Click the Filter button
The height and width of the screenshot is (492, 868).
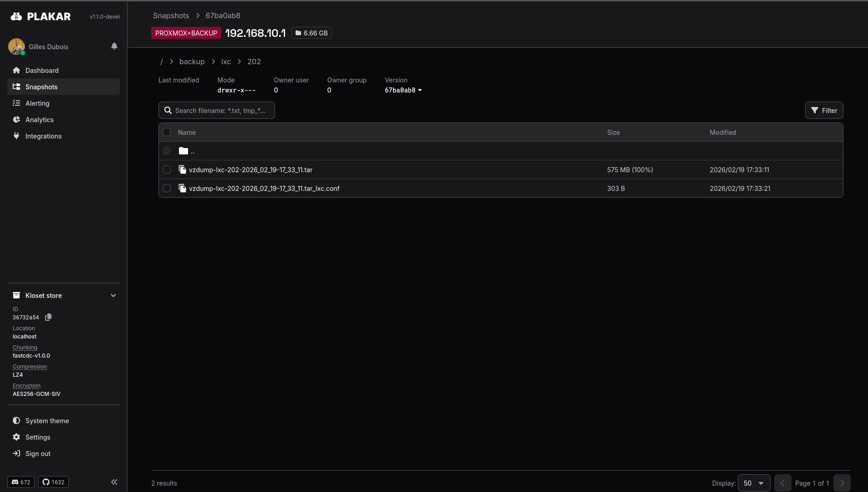coord(824,110)
